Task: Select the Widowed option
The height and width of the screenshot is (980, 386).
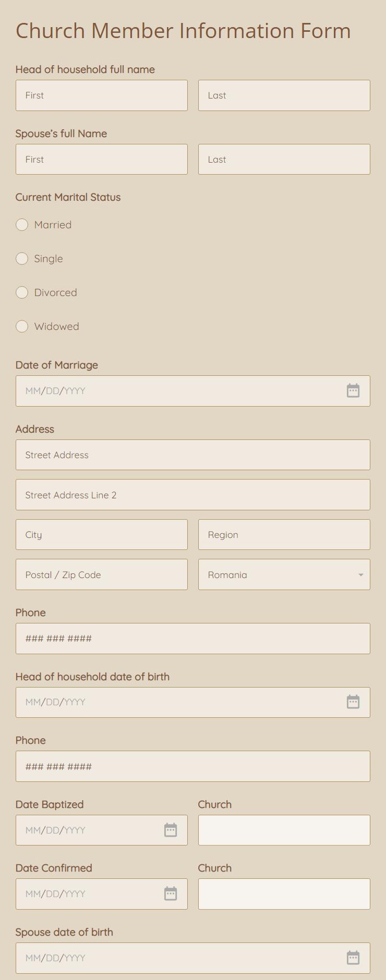Action: click(22, 326)
